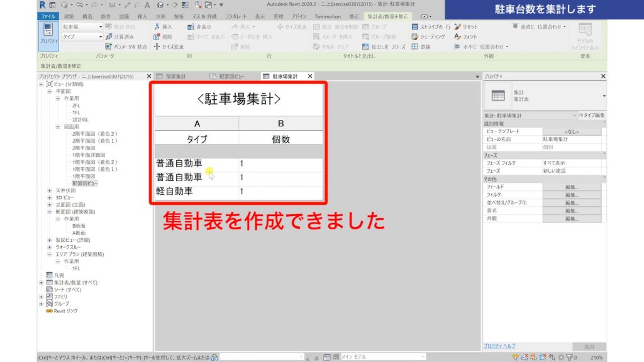Image resolution: width=644 pixels, height=362 pixels.
Task: Click フィルタ 編集 button in properties
Action: tap(572, 195)
